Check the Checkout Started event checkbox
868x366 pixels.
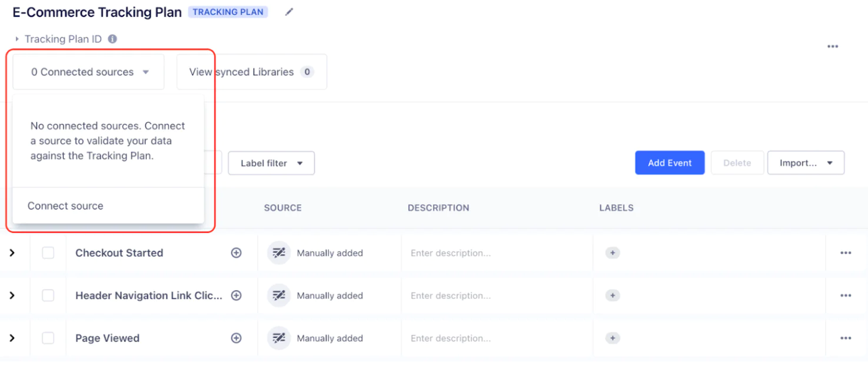coord(48,253)
